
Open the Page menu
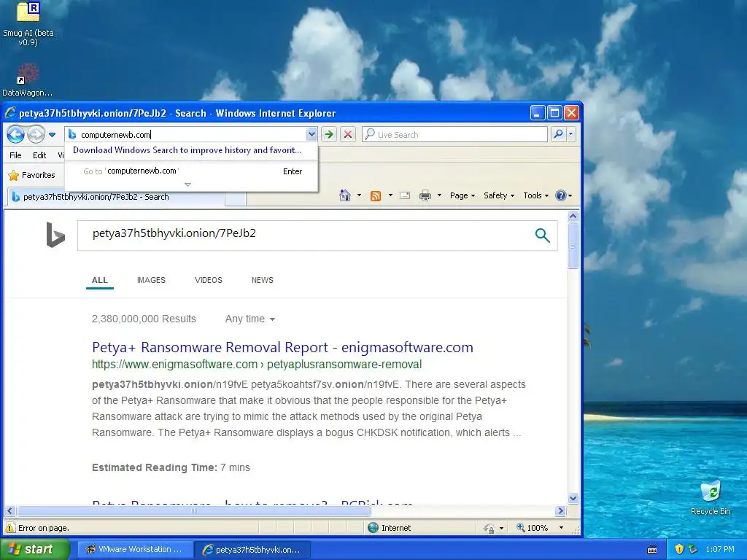pyautogui.click(x=462, y=195)
